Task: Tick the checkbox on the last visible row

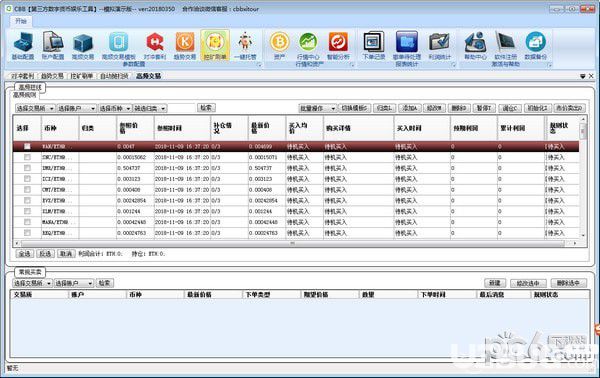Action: (x=27, y=233)
